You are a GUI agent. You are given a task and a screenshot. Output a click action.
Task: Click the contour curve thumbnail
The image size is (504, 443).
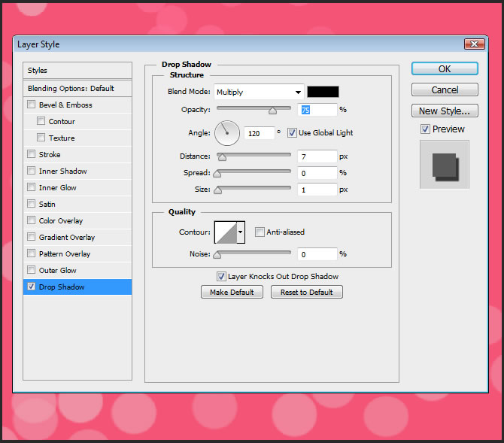pyautogui.click(x=226, y=232)
